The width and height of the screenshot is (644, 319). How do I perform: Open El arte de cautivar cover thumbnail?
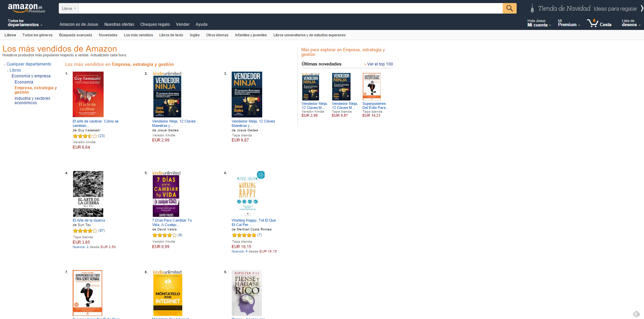(x=88, y=94)
